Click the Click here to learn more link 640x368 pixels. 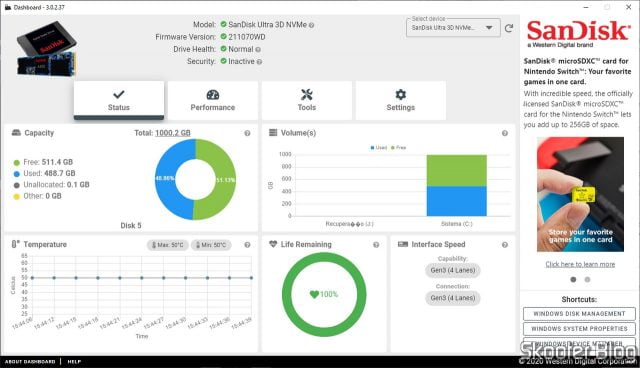pyautogui.click(x=580, y=264)
